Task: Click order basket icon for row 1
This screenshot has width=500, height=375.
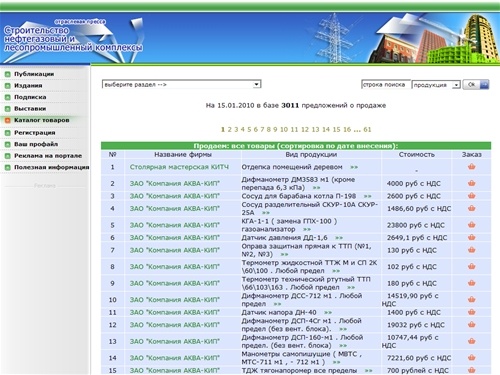Action: (471, 167)
